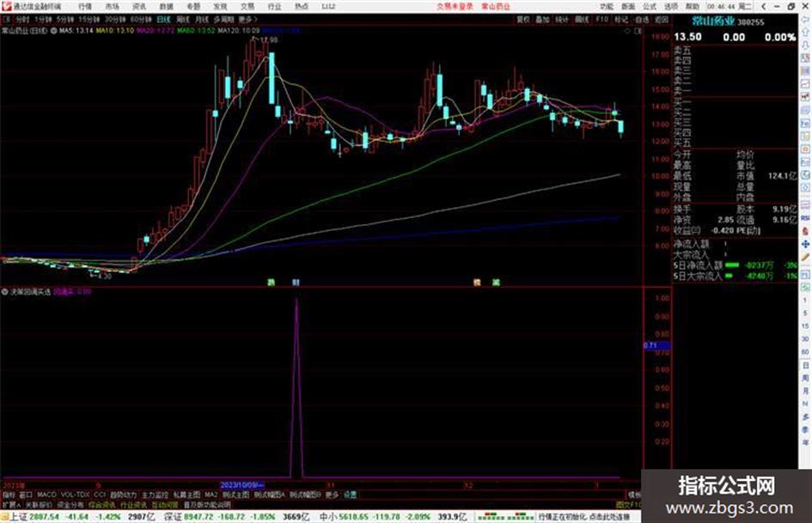The image size is (812, 523).
Task: Open the 多周期 multi-period view
Action: pos(223,19)
